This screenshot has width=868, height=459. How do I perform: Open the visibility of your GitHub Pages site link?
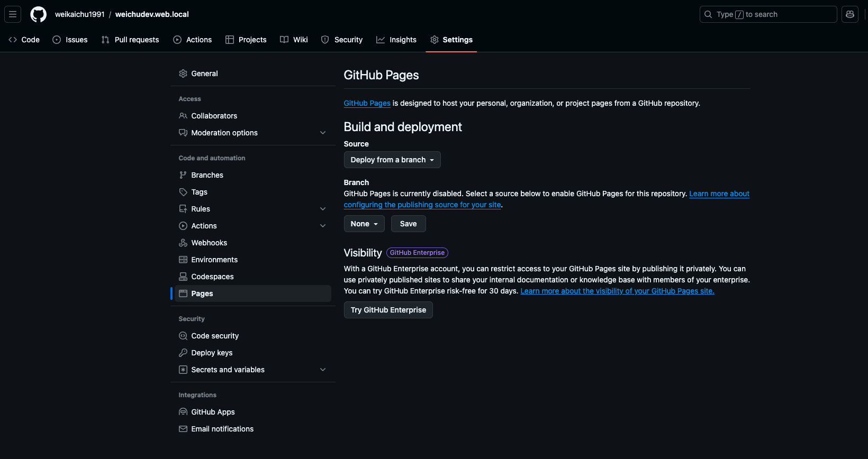click(618, 291)
